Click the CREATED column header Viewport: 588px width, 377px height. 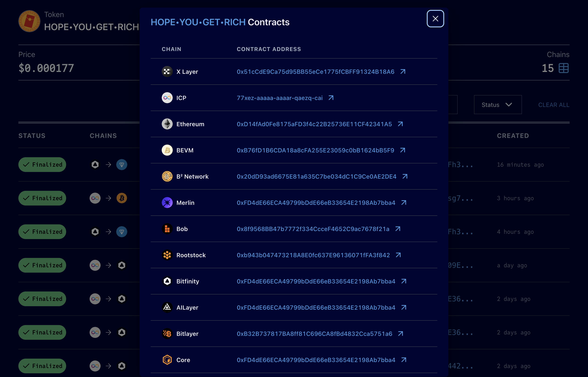[x=513, y=136]
